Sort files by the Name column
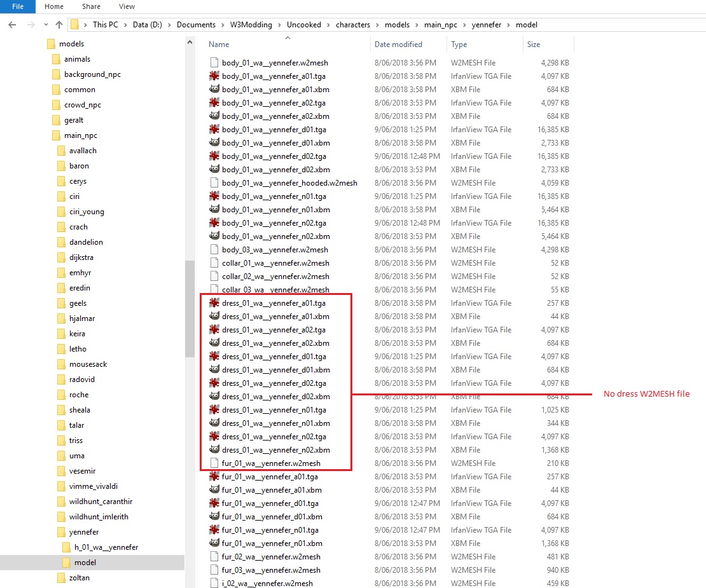The image size is (706, 588). click(x=219, y=44)
